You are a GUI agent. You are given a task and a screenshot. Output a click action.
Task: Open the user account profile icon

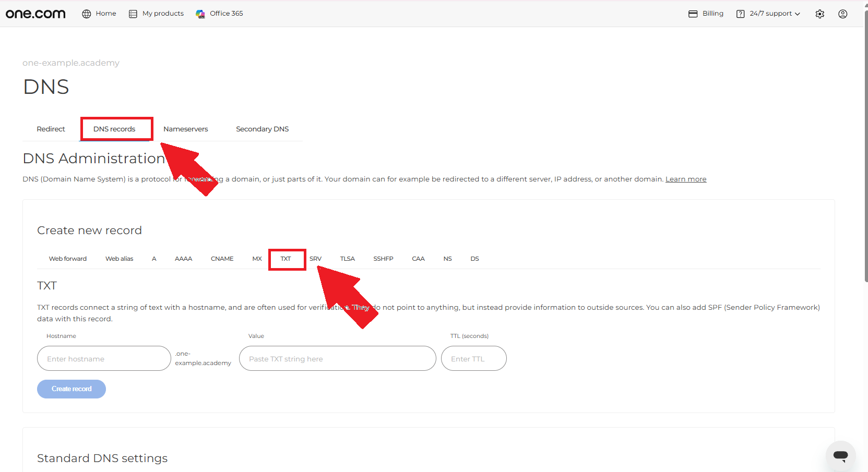(x=843, y=14)
